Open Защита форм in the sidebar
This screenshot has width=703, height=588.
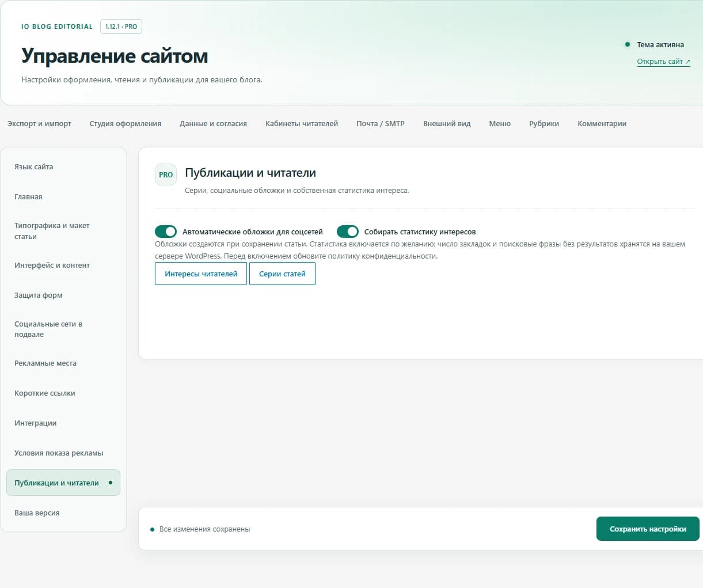(x=63, y=295)
